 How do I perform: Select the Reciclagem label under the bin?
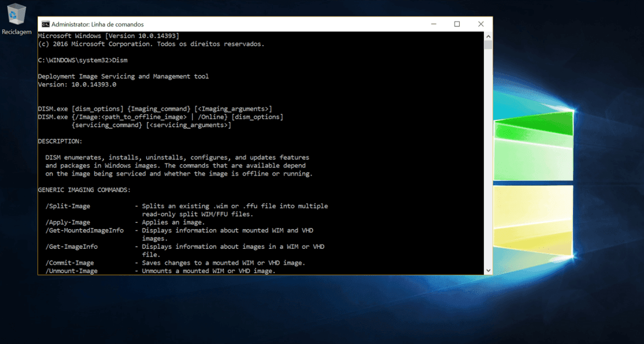click(17, 32)
